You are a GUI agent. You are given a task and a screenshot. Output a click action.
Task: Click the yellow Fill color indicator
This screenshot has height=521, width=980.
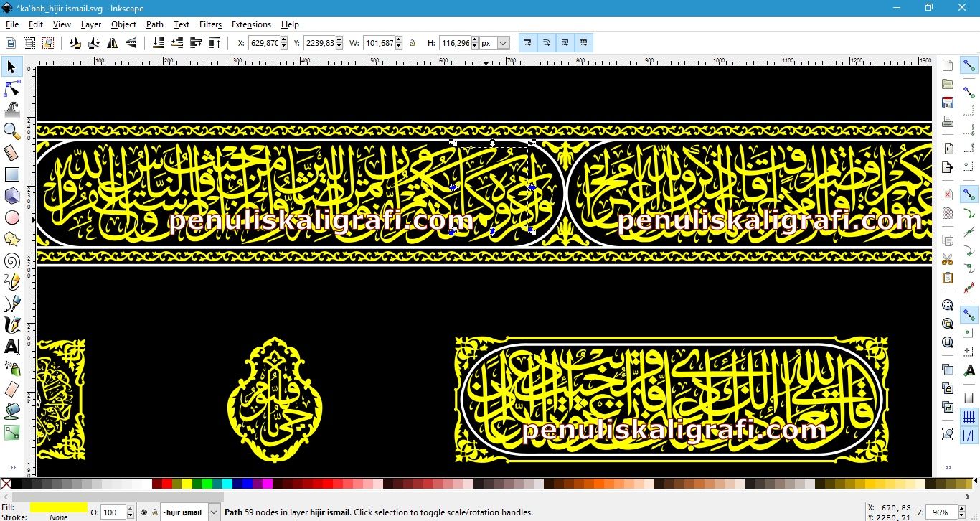point(58,507)
